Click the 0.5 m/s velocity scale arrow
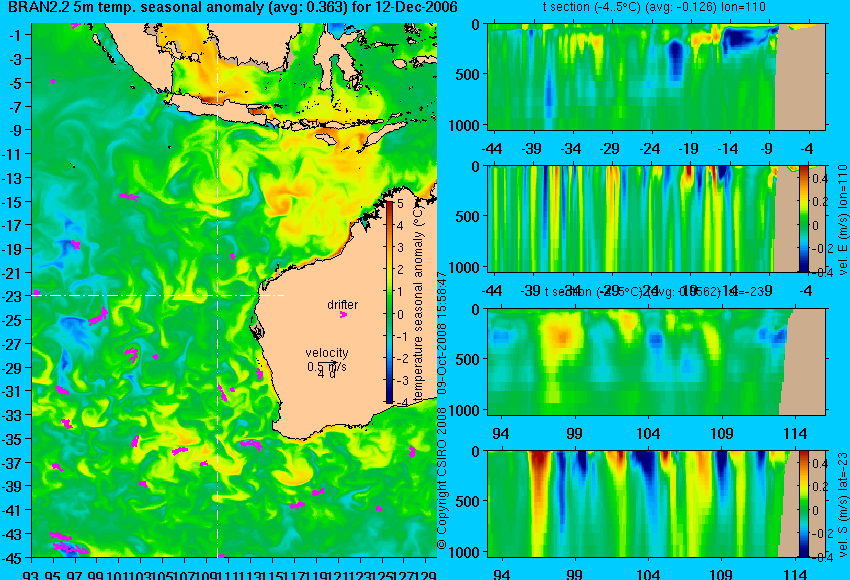850x580 pixels. 327,364
